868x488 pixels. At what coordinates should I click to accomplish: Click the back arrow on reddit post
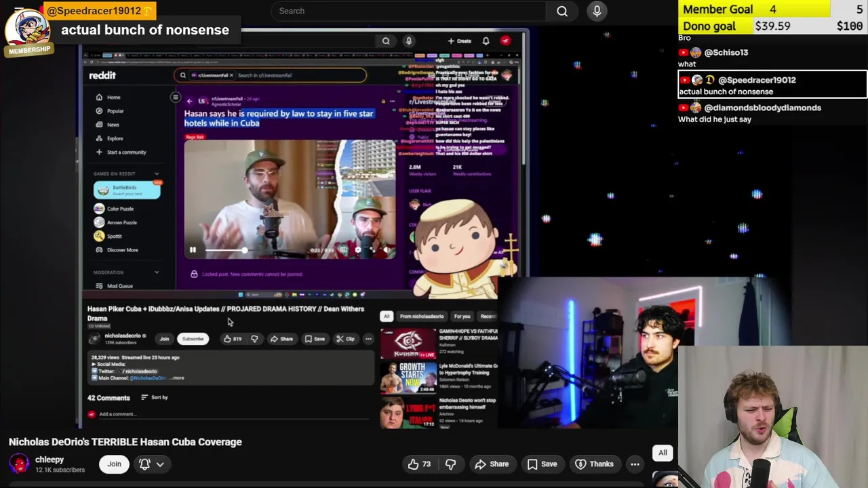pyautogui.click(x=189, y=101)
